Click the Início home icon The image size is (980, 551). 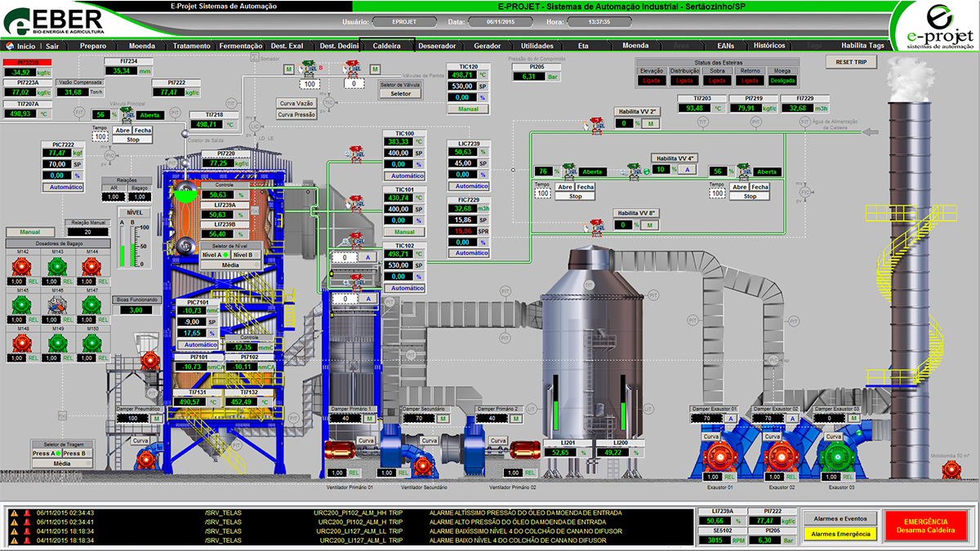click(x=11, y=47)
